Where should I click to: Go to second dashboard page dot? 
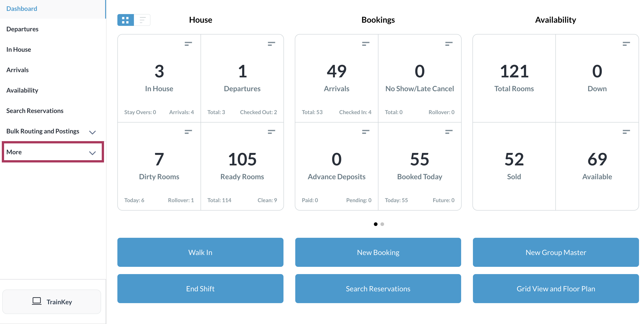click(x=382, y=224)
